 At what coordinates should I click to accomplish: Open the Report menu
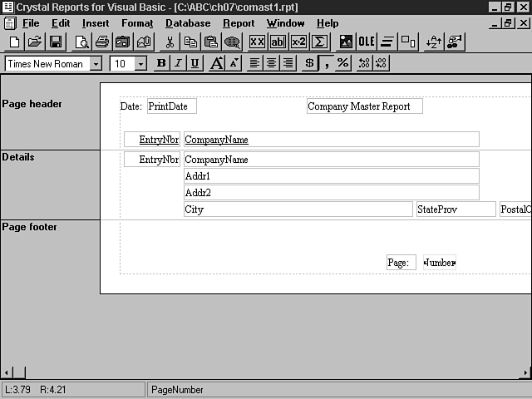(239, 23)
